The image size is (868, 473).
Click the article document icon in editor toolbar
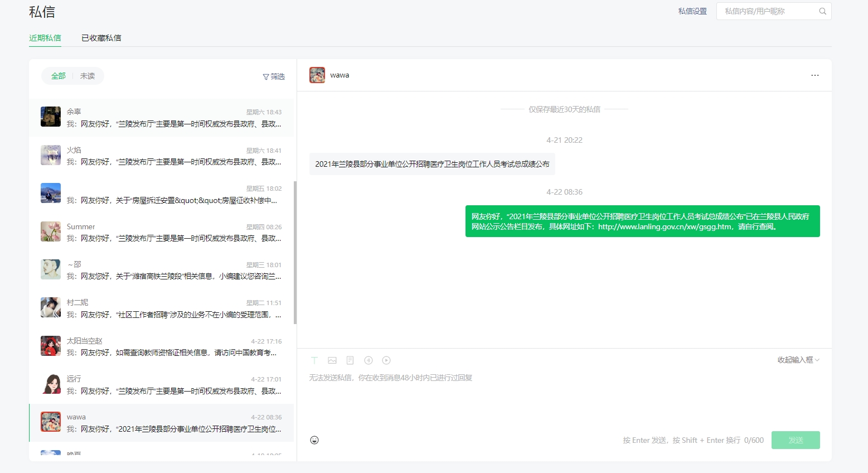tap(350, 360)
